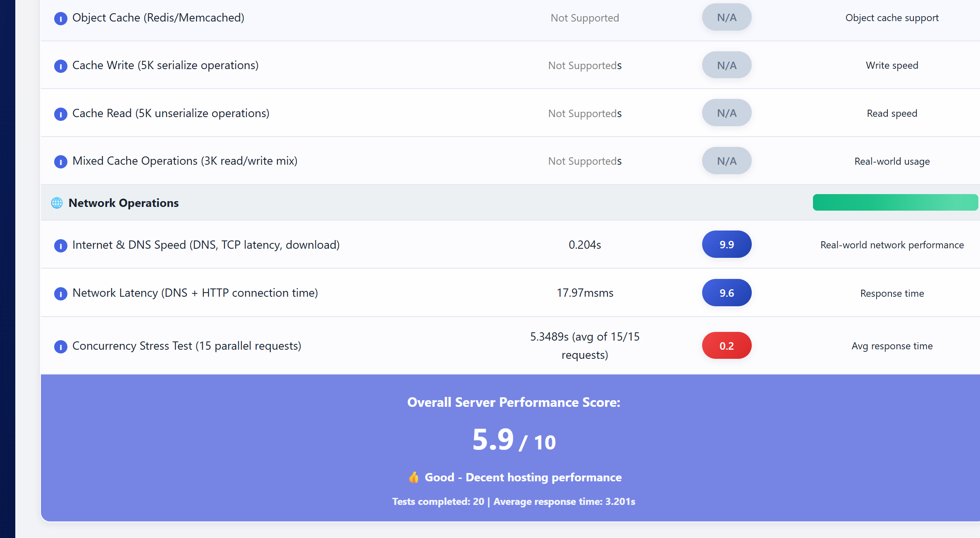Click the Concurrency Stress Test row label
The image size is (980, 538).
pos(186,346)
